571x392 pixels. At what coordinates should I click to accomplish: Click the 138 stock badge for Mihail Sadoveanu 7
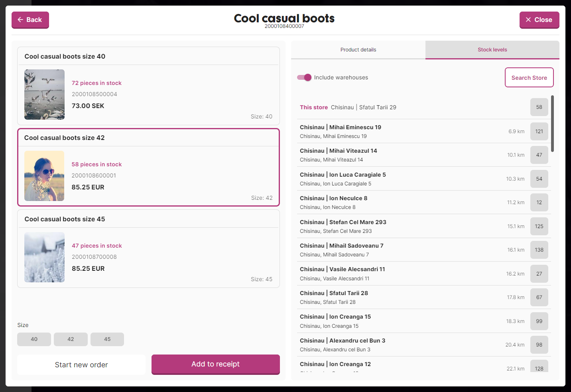(539, 250)
